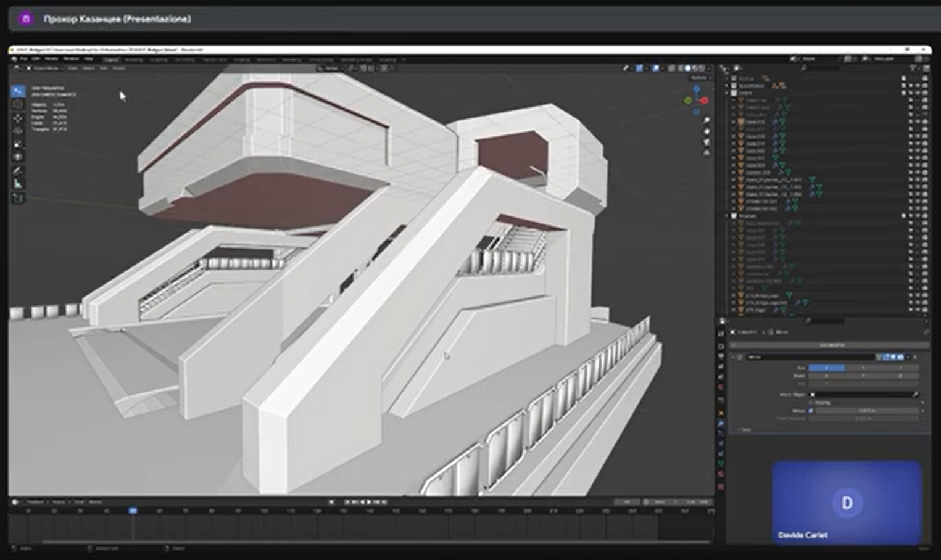Image resolution: width=941 pixels, height=560 pixels.
Task: Click the timeline play button
Action: coord(370,502)
